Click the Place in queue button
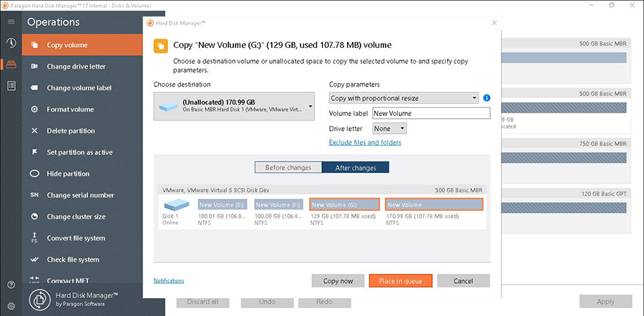Viewport: 644px width, 316px height. (401, 281)
